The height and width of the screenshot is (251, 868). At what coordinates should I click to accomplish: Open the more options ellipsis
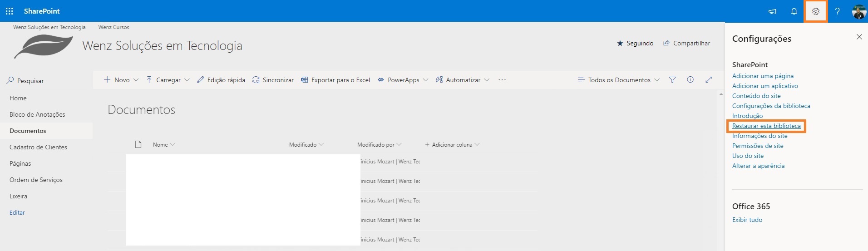coord(502,80)
